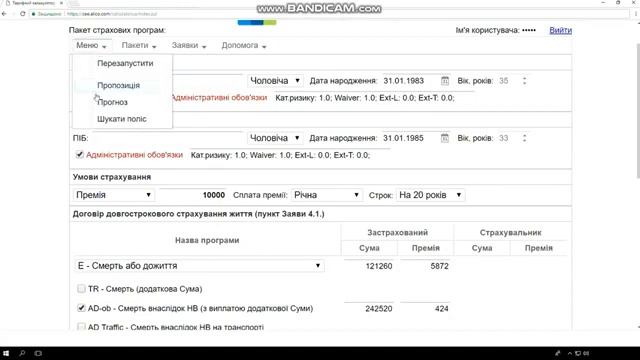Click the browser reload icon
The image size is (640, 360).
coord(22,14)
